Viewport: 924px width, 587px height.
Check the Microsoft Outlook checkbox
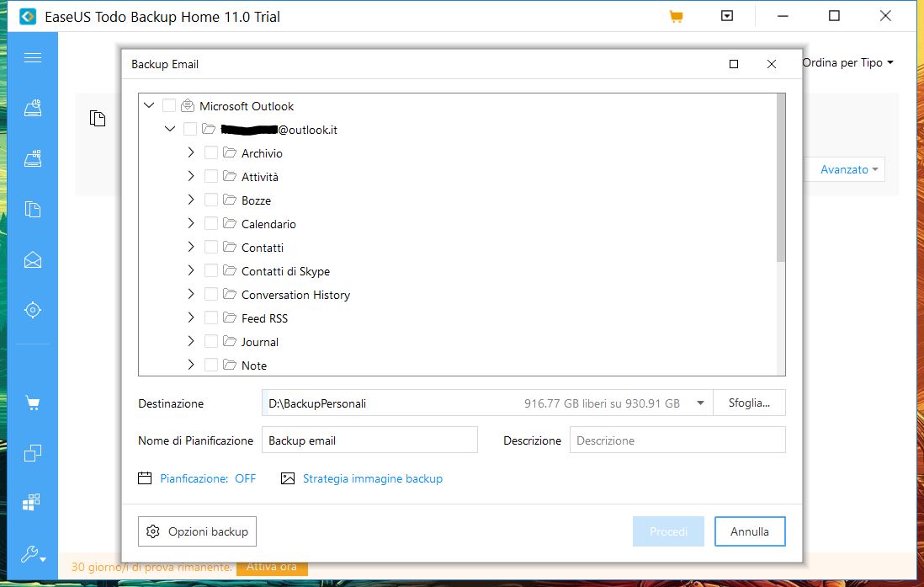(169, 105)
